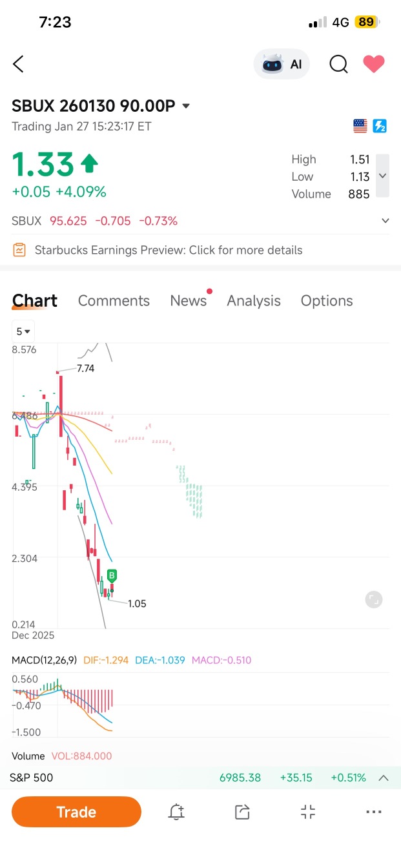Open the 5-minute timeframe selector
This screenshot has height=868, width=401.
point(23,331)
